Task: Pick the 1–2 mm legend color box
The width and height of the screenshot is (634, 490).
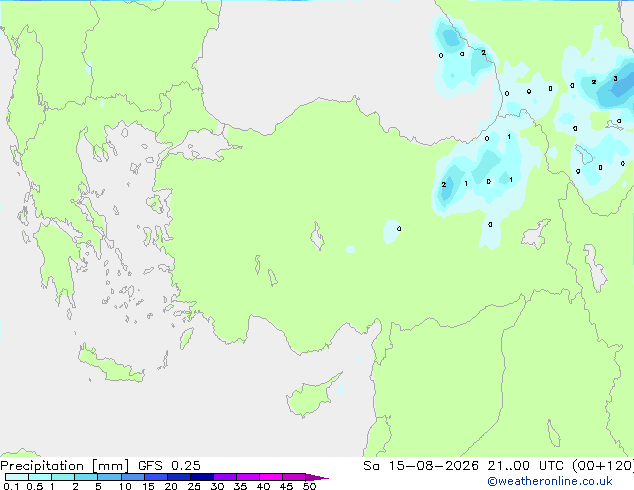Action: 63,477
